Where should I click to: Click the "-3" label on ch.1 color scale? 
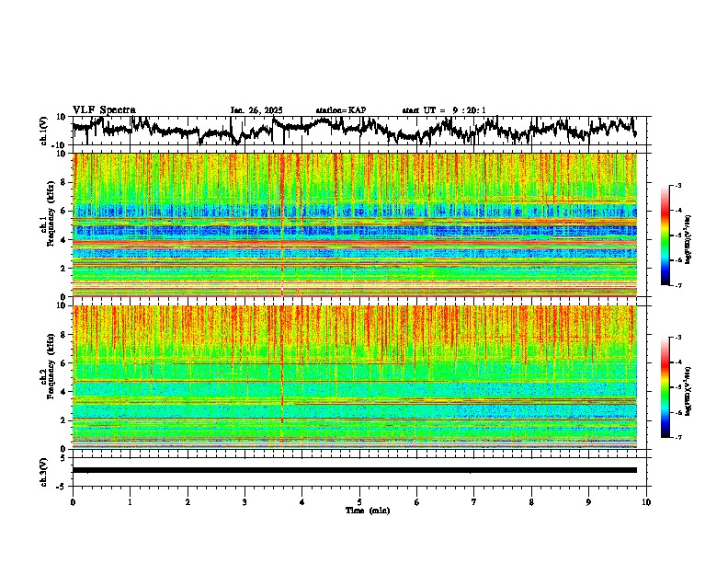point(678,185)
